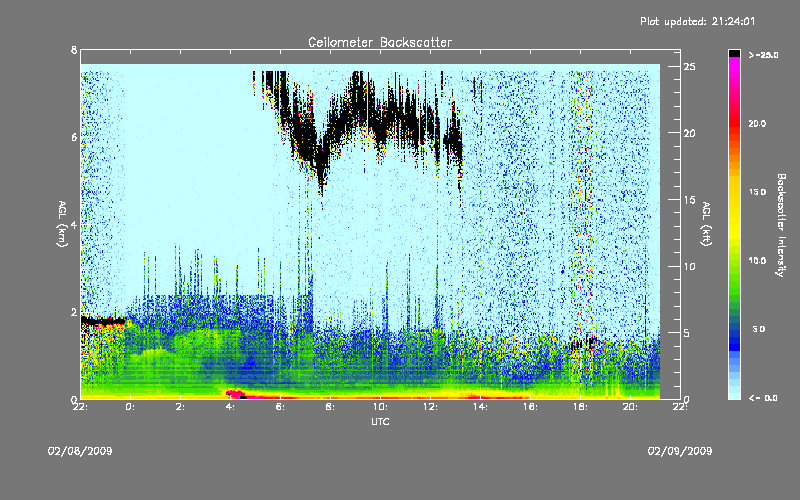
Task: Click the 5.0 colorbar tick label
Action: (x=759, y=329)
